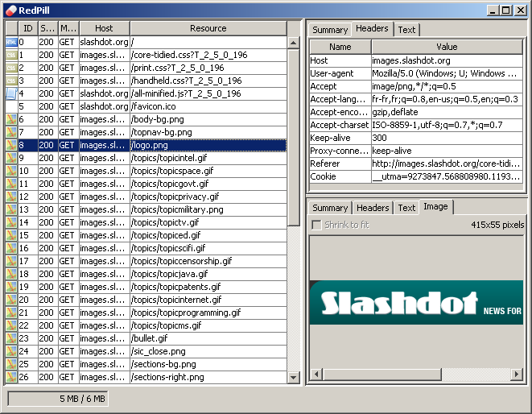
Task: Click the Cookie header value cell
Action: [x=447, y=176]
